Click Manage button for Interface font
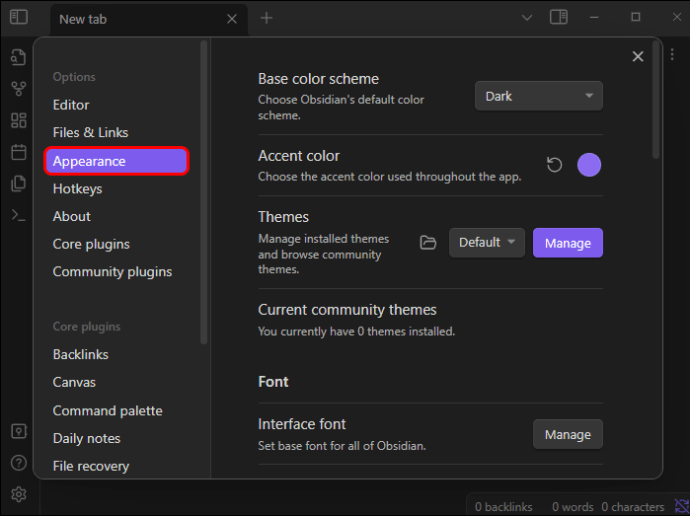The image size is (690, 516). coord(568,434)
